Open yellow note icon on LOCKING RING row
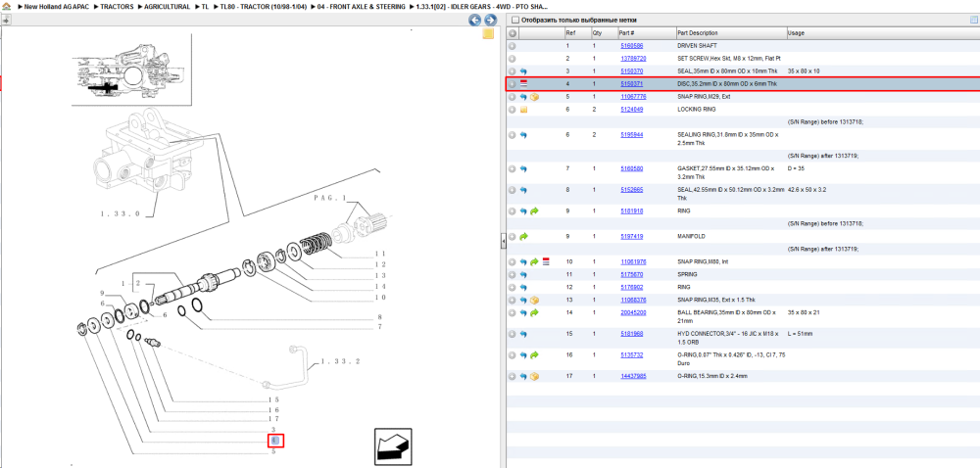980x468 pixels. click(x=523, y=110)
